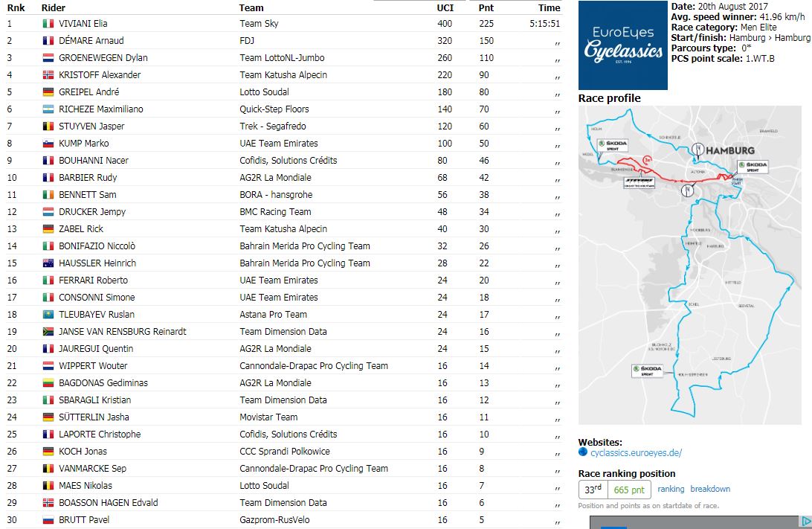
Task: Open rider SÜTTERLIN Jasha's team Movistar Team
Action: pyautogui.click(x=268, y=417)
